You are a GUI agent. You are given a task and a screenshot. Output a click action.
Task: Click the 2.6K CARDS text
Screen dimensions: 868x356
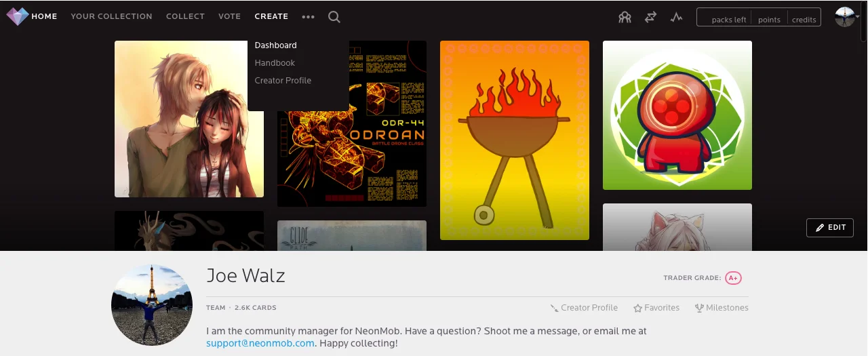tap(256, 308)
